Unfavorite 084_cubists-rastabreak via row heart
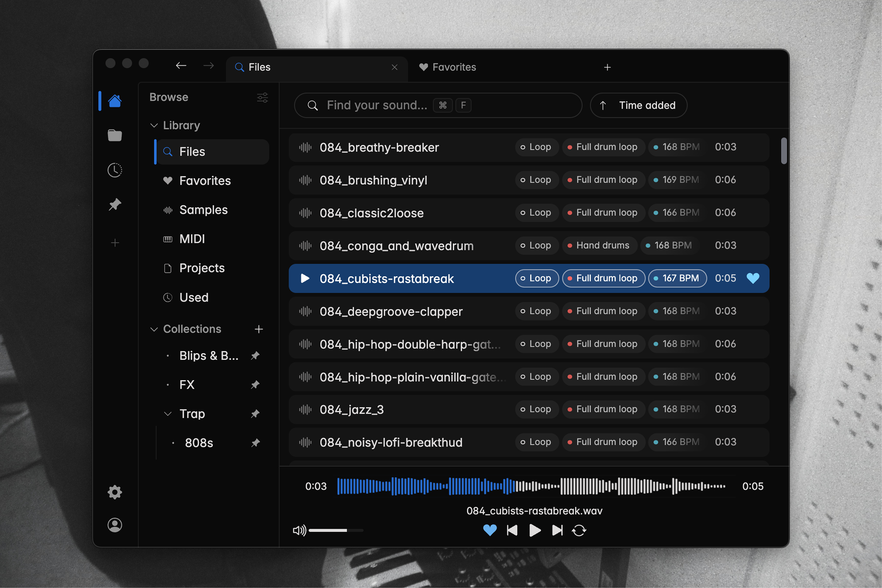This screenshot has height=588, width=882. [x=753, y=278]
